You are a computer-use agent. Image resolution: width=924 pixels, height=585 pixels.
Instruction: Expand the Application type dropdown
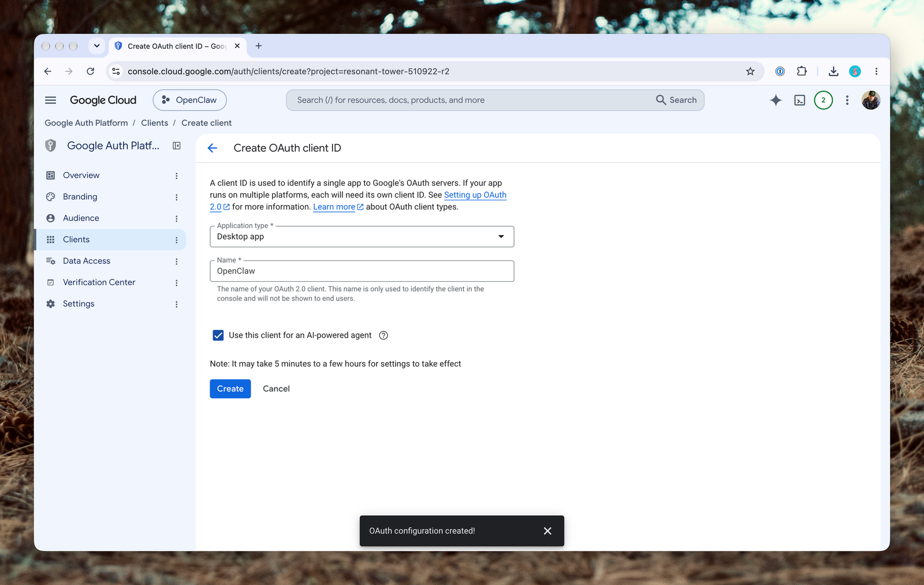(x=362, y=237)
